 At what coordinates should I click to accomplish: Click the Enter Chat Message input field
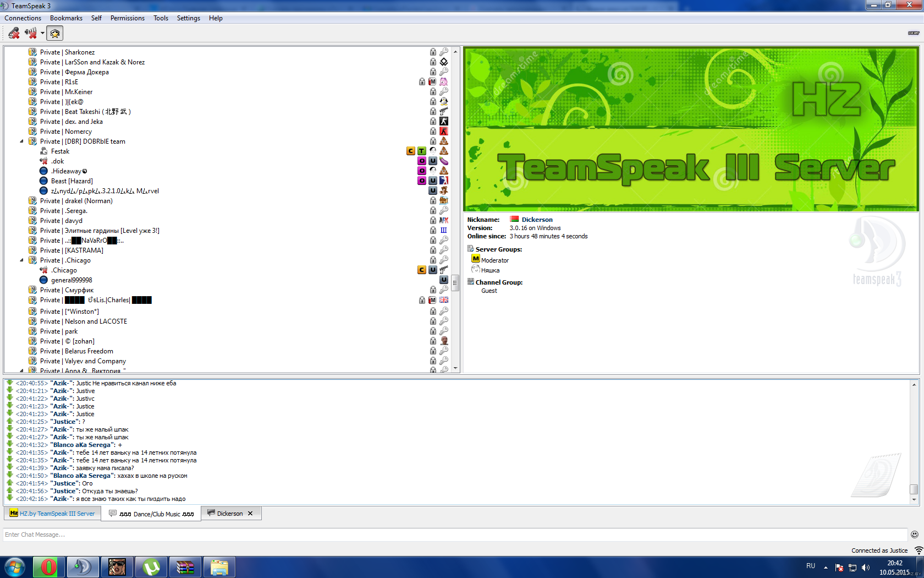pyautogui.click(x=455, y=535)
